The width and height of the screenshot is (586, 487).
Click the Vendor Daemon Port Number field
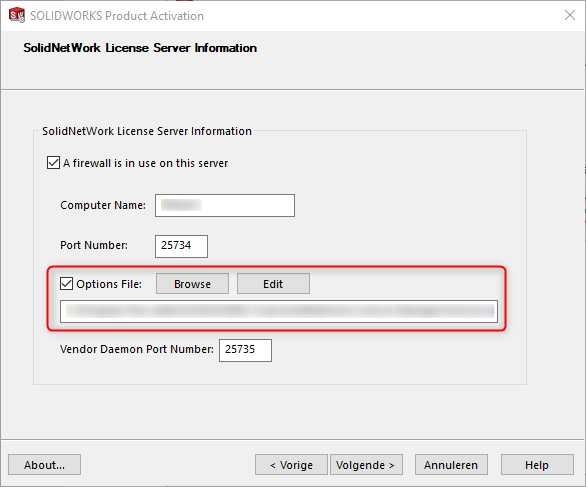[x=245, y=350]
